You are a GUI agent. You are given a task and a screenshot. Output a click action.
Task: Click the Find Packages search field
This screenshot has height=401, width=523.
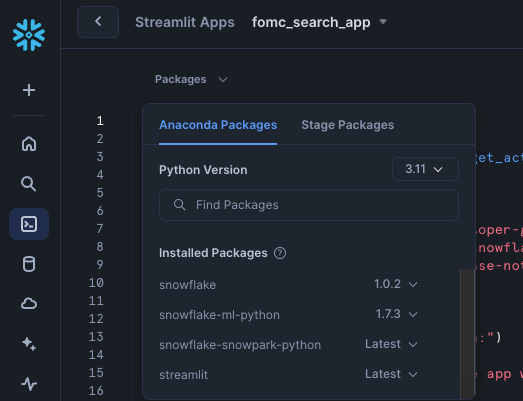pos(309,205)
